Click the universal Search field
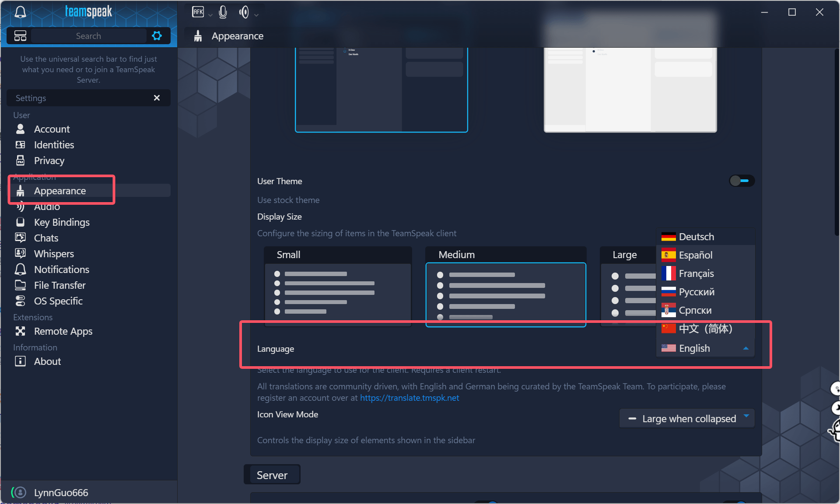This screenshot has width=840, height=504. (x=88, y=36)
